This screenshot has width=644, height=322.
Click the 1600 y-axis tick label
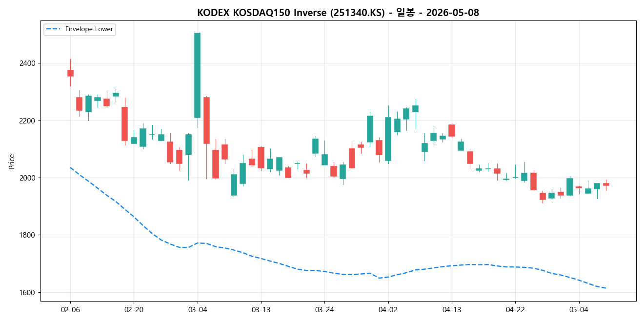pyautogui.click(x=27, y=293)
